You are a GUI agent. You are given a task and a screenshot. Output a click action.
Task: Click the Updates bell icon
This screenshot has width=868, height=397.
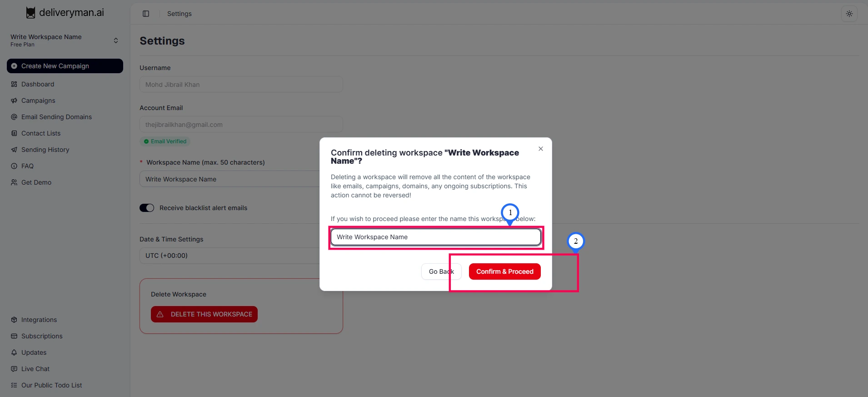(x=14, y=352)
